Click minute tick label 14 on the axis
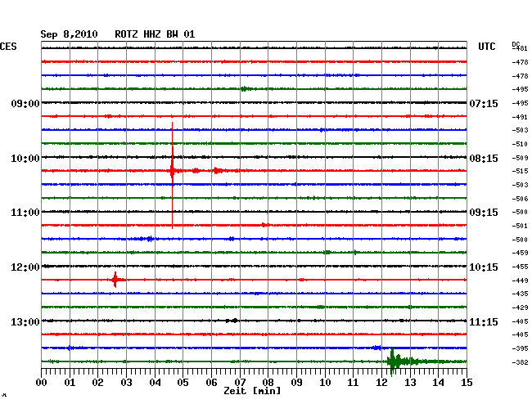The height and width of the screenshot is (404, 532). [439, 383]
